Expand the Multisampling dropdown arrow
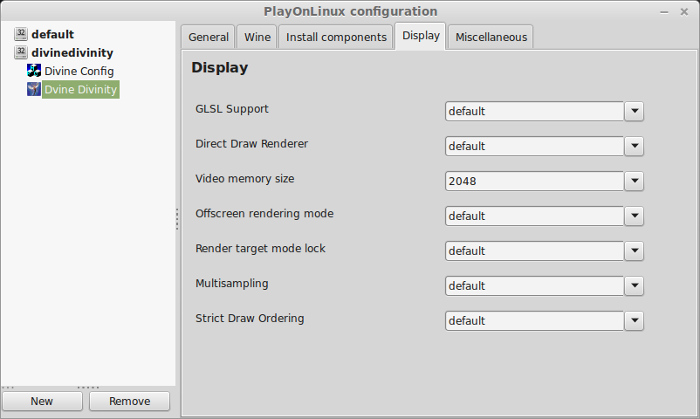700x419 pixels. [x=634, y=286]
